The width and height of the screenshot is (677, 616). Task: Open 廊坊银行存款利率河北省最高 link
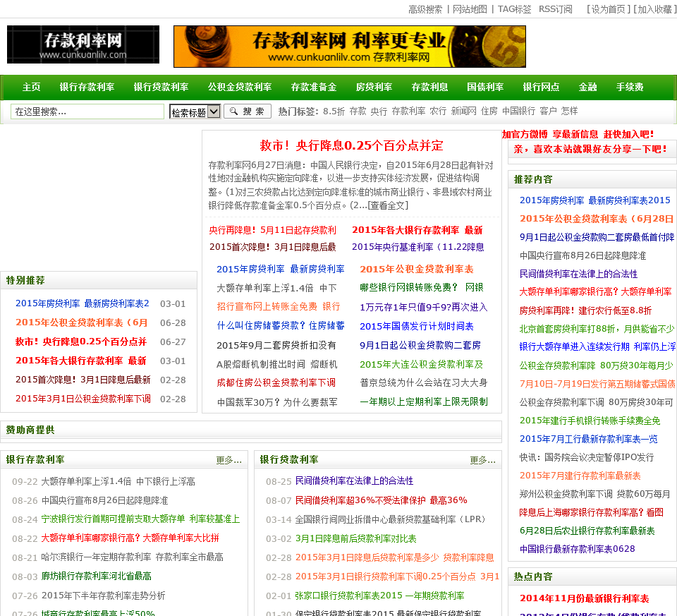pyautogui.click(x=97, y=576)
